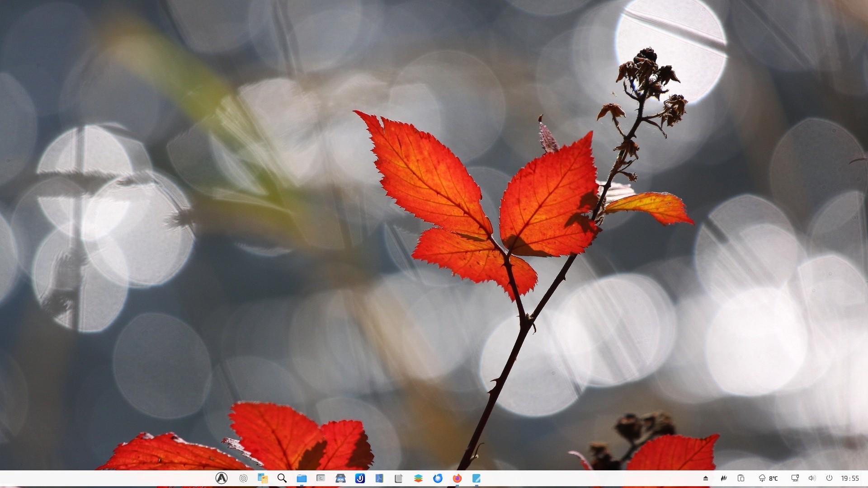Launch Thunderbird mail client
This screenshot has width=868, height=488.
(x=438, y=478)
